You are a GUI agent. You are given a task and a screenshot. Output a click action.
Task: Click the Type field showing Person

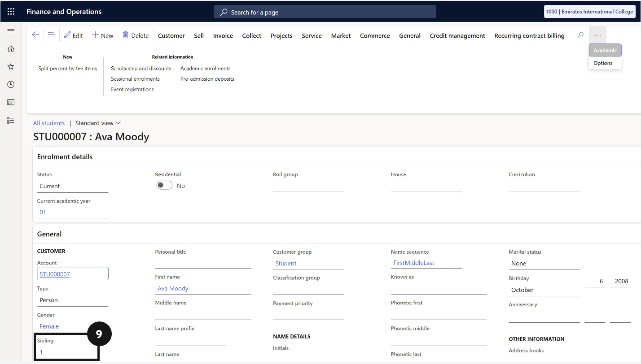pyautogui.click(x=73, y=300)
